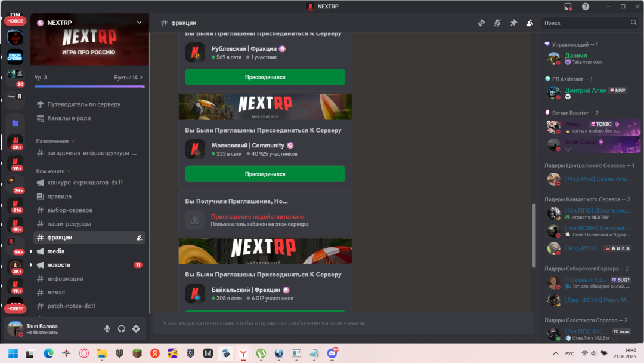The width and height of the screenshot is (644, 363).
Task: Open the наши-ресурсы channel
Action: coord(89,224)
